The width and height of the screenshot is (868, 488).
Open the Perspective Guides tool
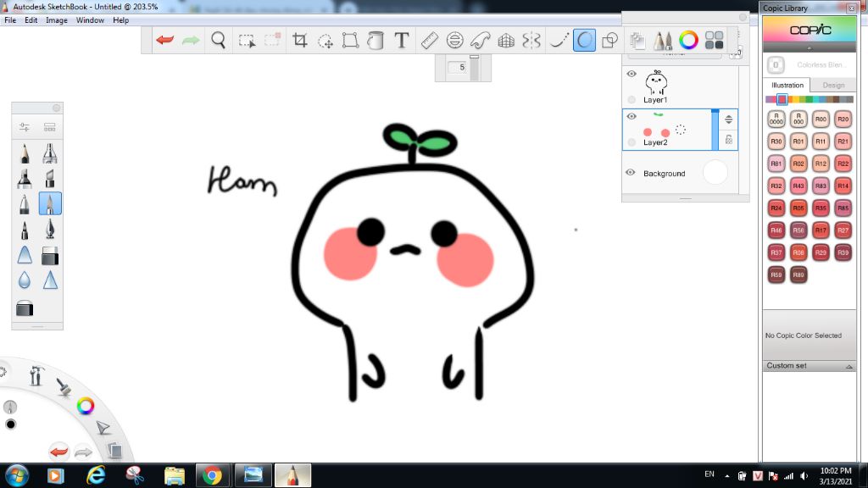(506, 41)
